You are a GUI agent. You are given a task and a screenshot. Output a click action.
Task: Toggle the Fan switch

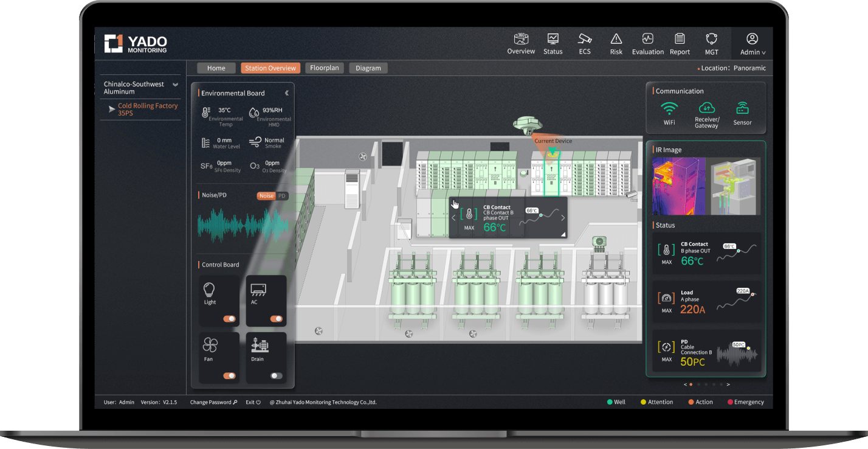(229, 376)
